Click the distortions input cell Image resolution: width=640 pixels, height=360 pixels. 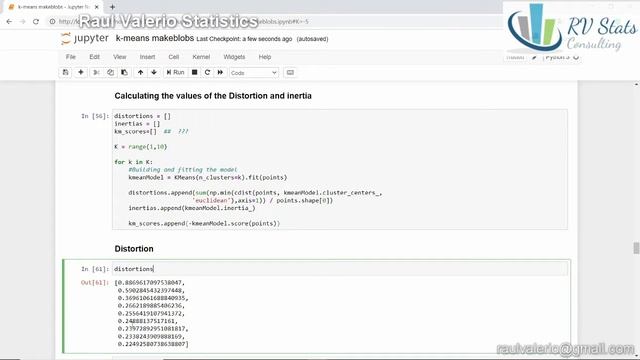340,269
